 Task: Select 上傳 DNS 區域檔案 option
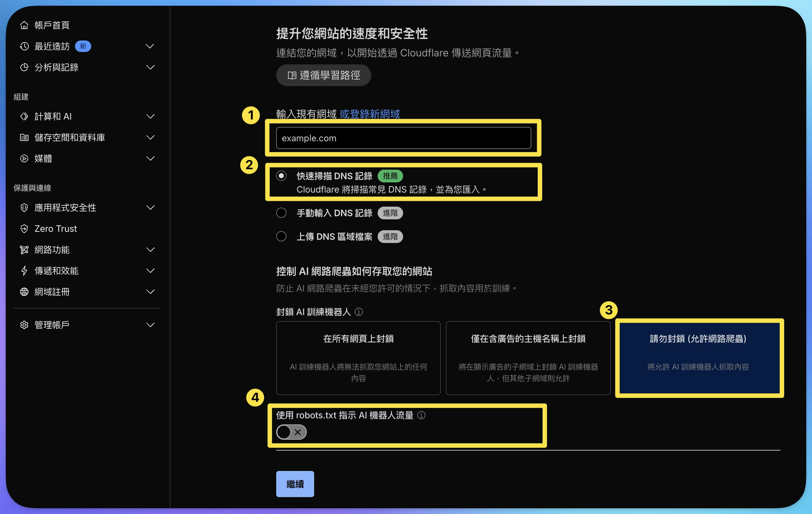tap(281, 236)
